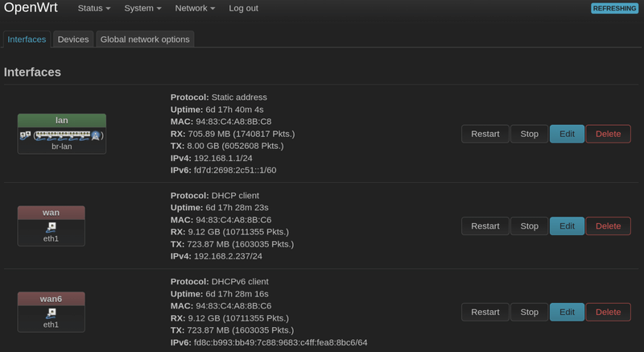Click the Log out link

(x=243, y=8)
